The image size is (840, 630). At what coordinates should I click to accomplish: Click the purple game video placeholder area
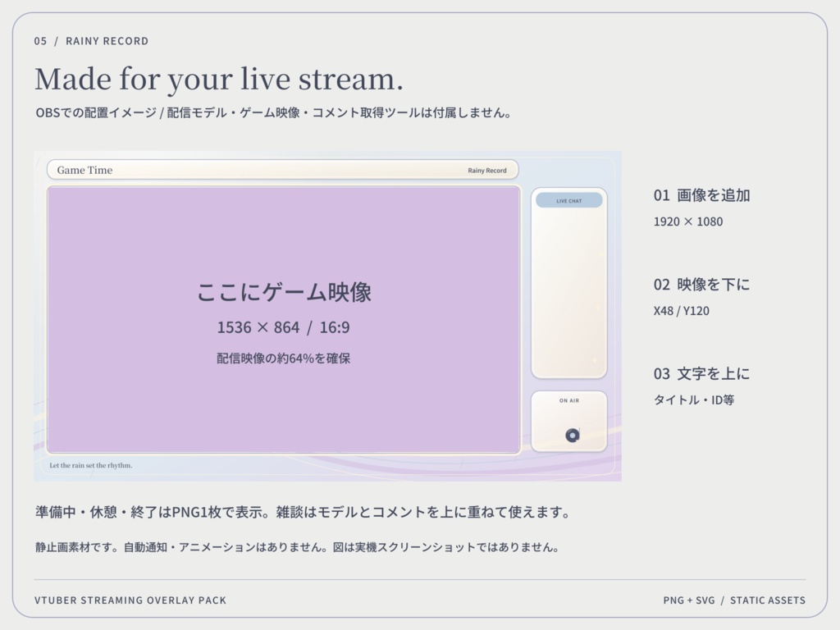pyautogui.click(x=283, y=319)
